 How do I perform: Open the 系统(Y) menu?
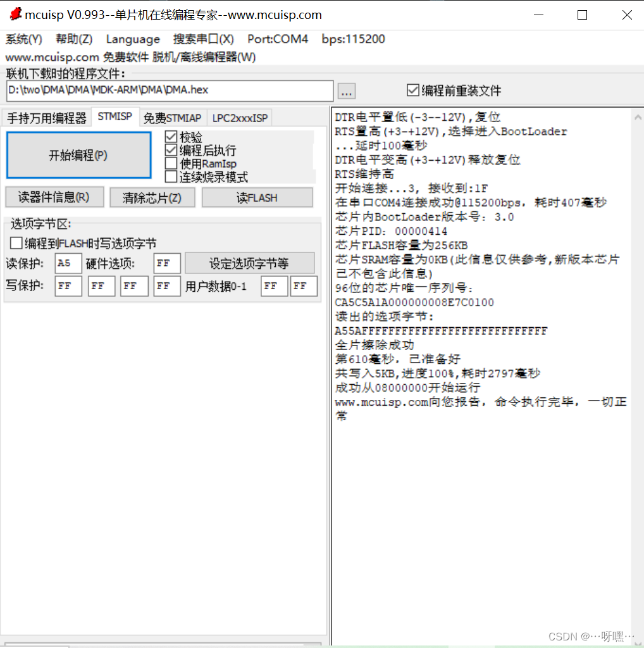pos(23,39)
